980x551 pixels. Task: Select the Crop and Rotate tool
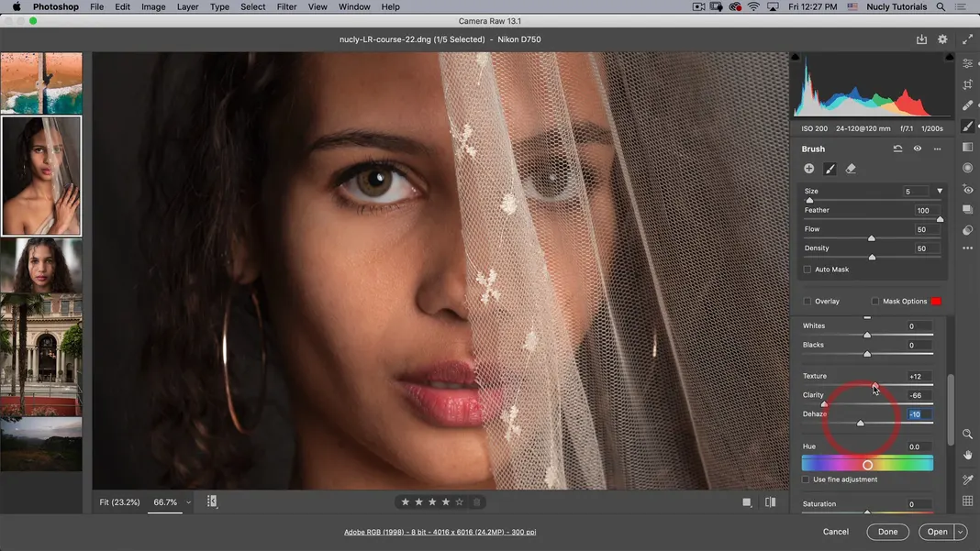pos(967,84)
